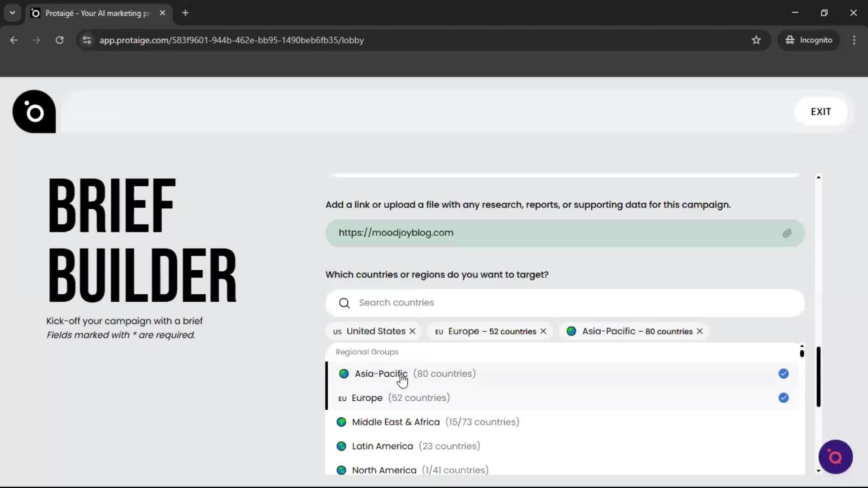Click the bookmark star in the address bar
This screenshot has width=868, height=488.
pos(756,40)
